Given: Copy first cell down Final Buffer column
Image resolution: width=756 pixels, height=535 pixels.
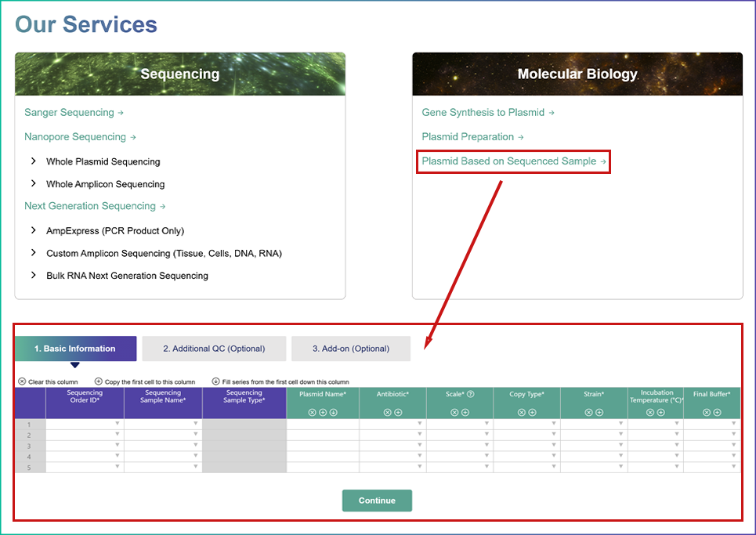Looking at the screenshot, I should [x=718, y=412].
